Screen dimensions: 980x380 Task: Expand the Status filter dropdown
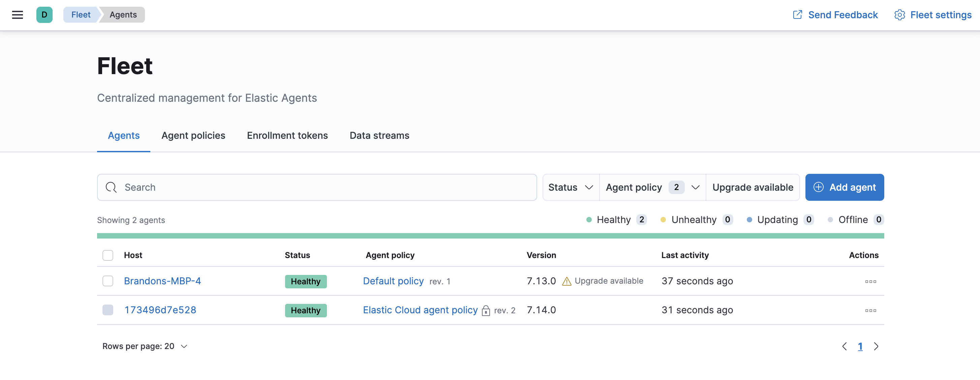[x=570, y=188]
